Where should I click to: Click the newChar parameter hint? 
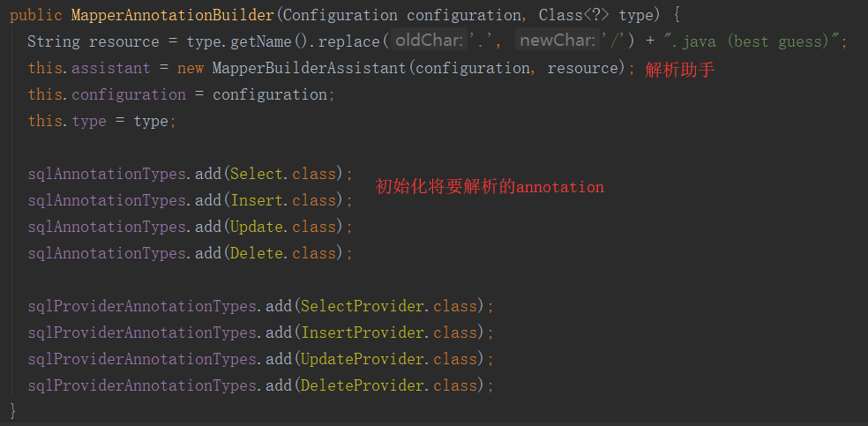coord(558,41)
